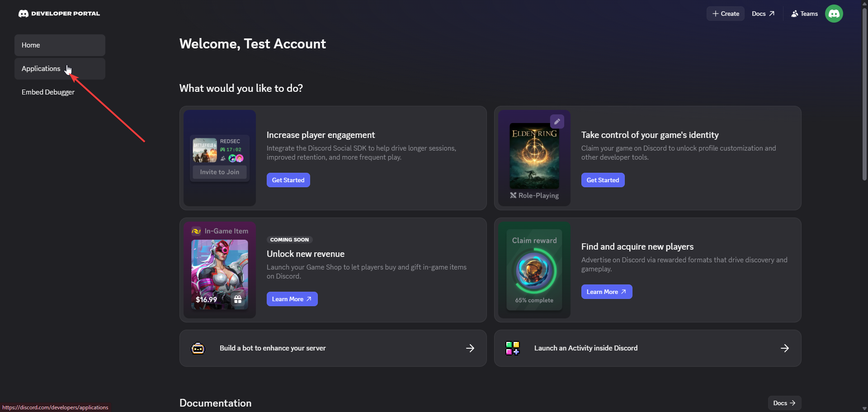This screenshot has width=868, height=412.
Task: Open the green Discord profile avatar
Action: pyautogui.click(x=834, y=14)
